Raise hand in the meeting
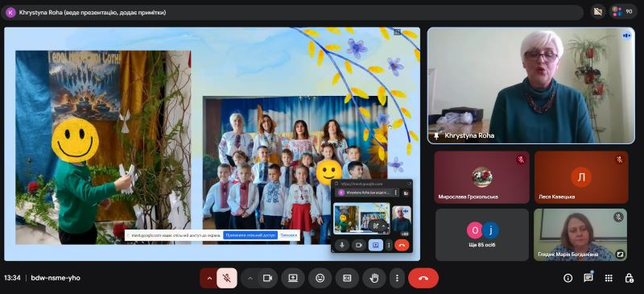Viewport: 644px width, 294px height. (374, 278)
